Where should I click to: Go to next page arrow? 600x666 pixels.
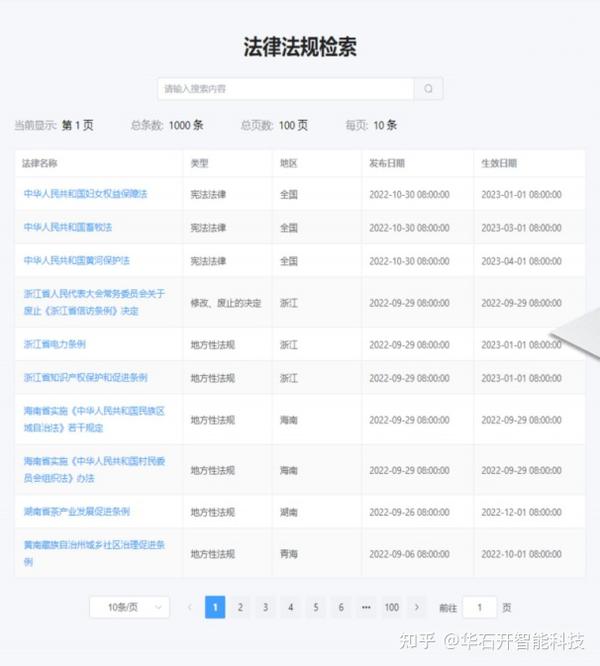tap(417, 607)
